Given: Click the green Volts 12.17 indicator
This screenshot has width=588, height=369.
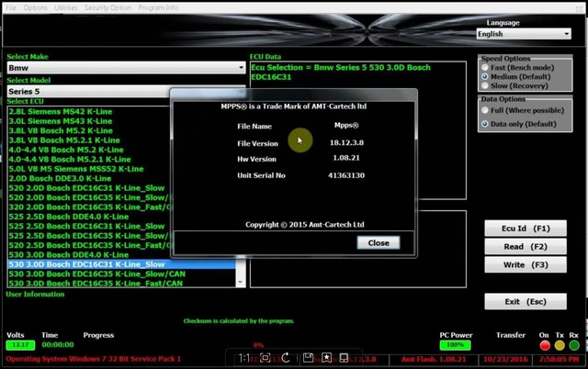Looking at the screenshot, I should click(x=20, y=344).
